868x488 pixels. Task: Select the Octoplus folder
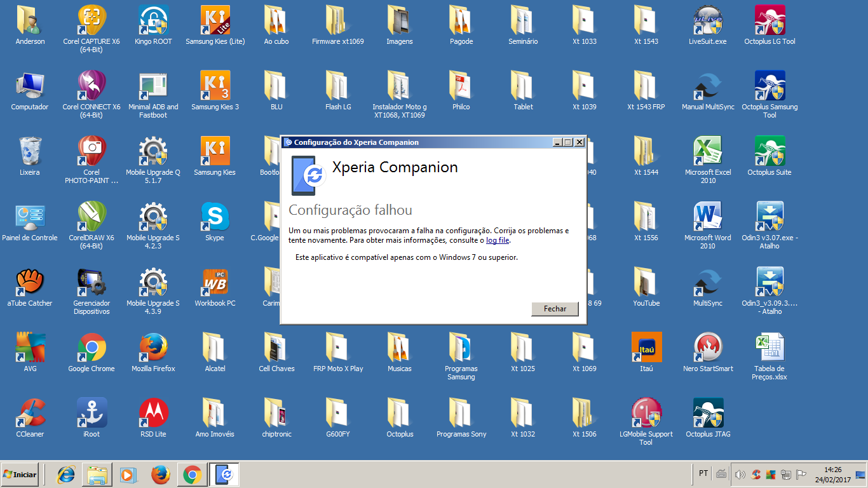[x=400, y=412]
